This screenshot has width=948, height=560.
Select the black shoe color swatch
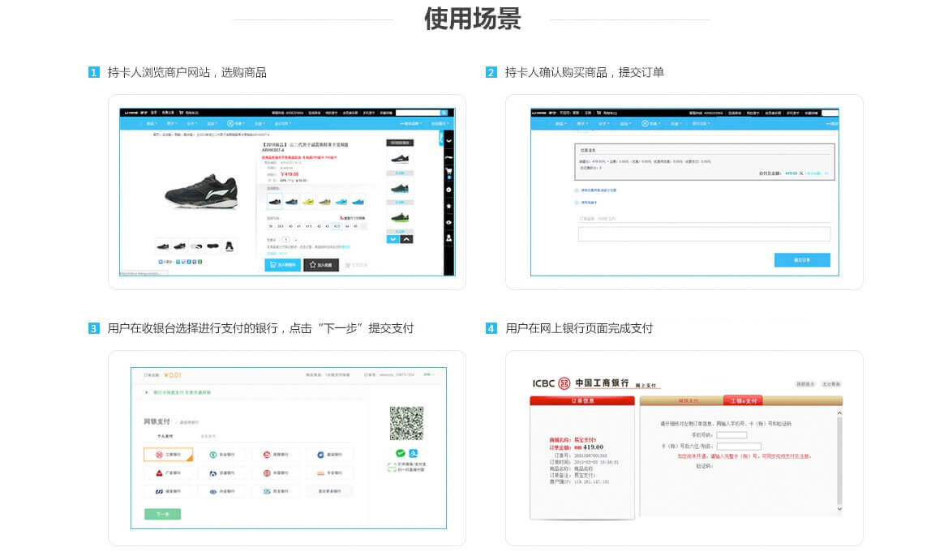point(274,201)
